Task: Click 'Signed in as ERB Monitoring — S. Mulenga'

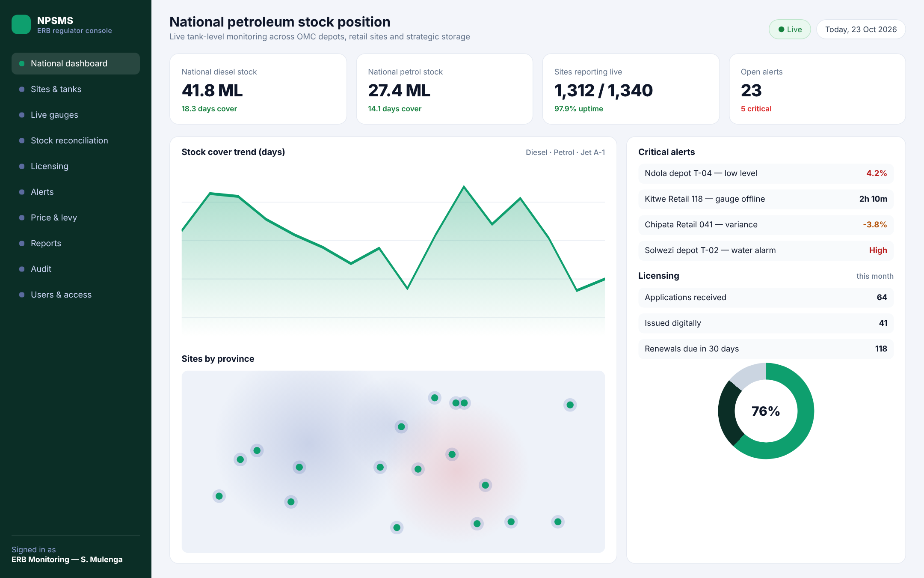Action: pyautogui.click(x=67, y=554)
